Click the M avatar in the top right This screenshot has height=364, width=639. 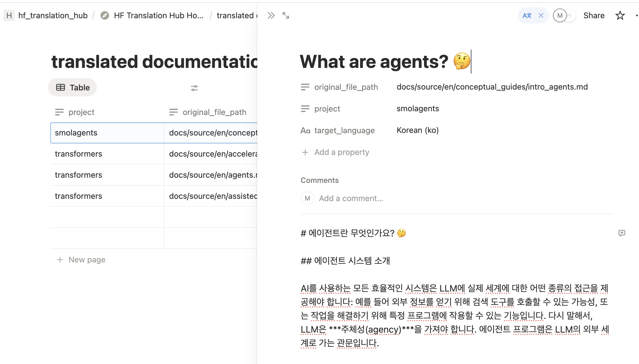(x=560, y=15)
